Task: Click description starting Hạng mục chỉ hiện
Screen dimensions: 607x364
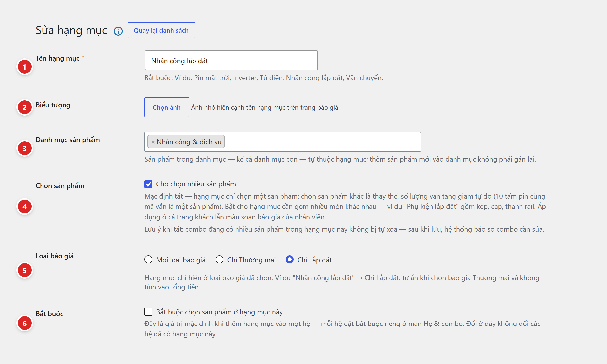Action: click(x=342, y=282)
